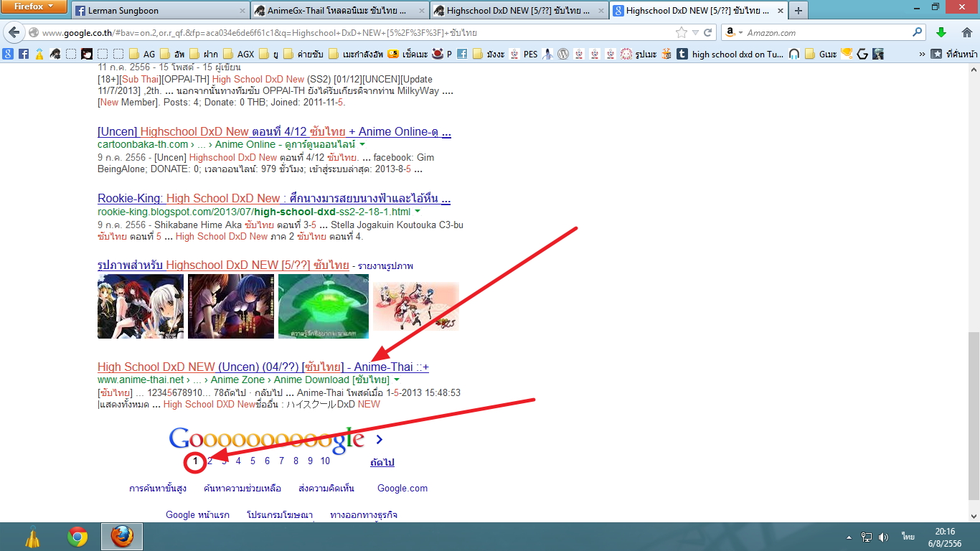
Task: Go to results page 2
Action: click(x=209, y=461)
